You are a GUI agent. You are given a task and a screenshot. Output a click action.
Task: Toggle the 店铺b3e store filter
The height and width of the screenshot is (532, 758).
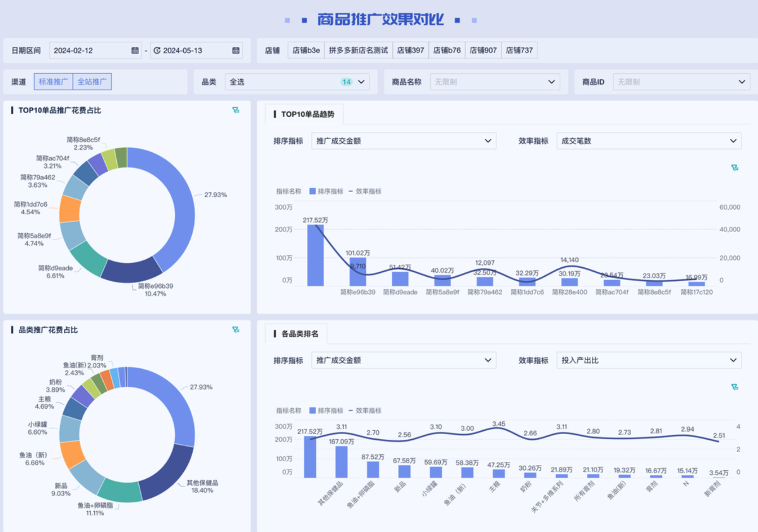(x=306, y=51)
